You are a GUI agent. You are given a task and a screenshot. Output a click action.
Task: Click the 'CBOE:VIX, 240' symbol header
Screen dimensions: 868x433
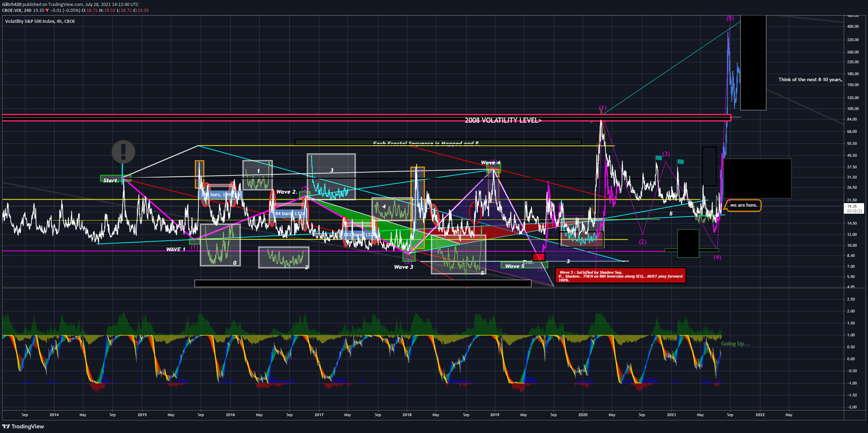[x=17, y=10]
